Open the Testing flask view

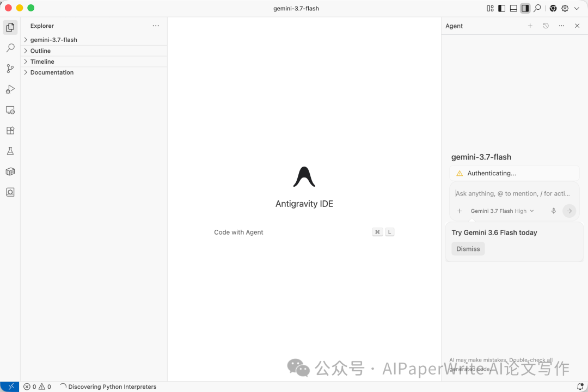pyautogui.click(x=10, y=151)
